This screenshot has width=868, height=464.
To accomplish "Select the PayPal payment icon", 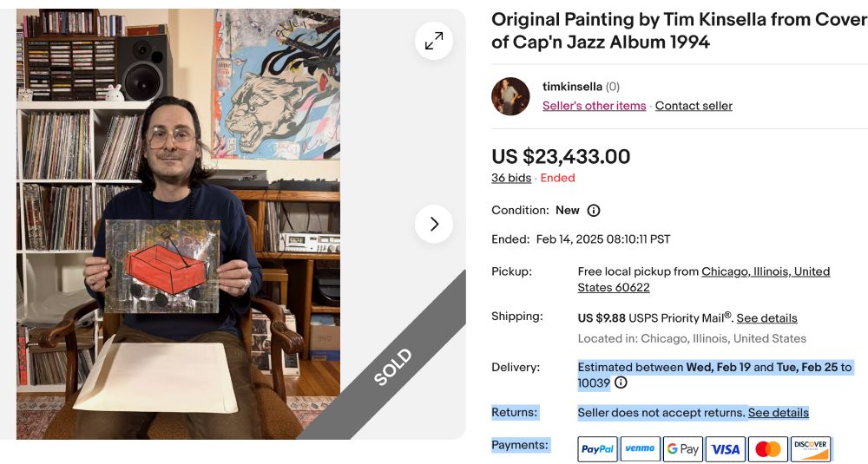I will (x=597, y=448).
